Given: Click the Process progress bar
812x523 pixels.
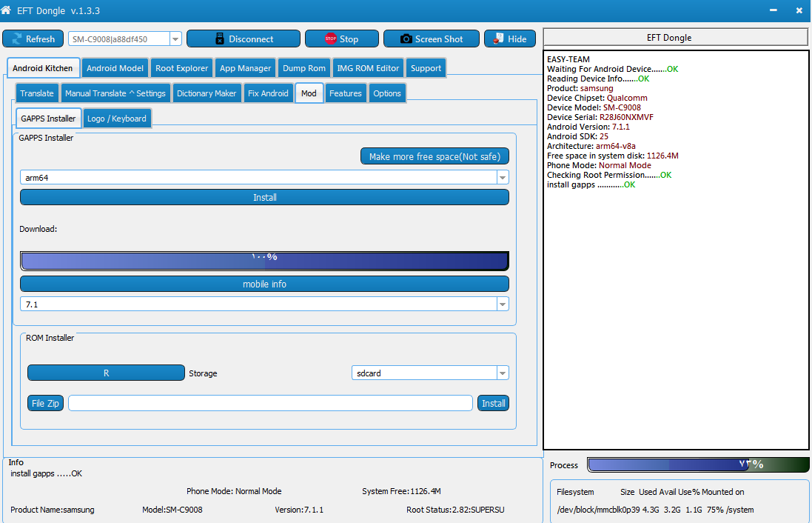Looking at the screenshot, I should point(698,464).
